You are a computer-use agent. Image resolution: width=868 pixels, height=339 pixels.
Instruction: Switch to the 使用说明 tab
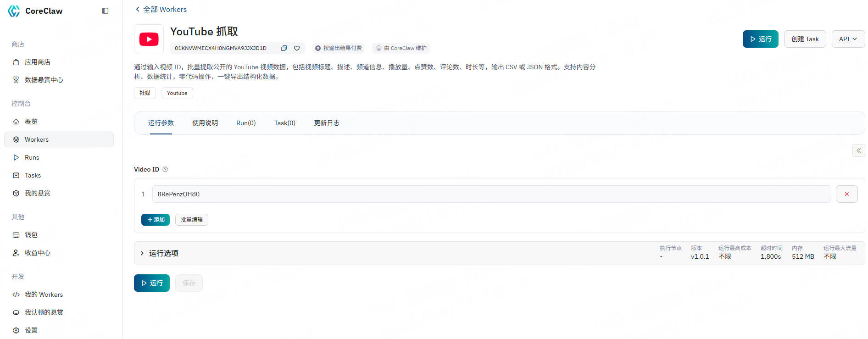[x=205, y=123]
